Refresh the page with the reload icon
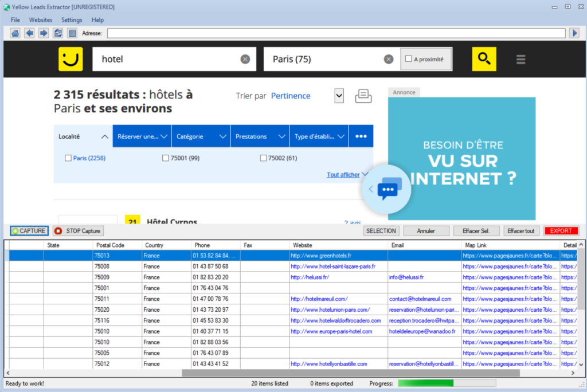The width and height of the screenshot is (587, 392). [58, 33]
